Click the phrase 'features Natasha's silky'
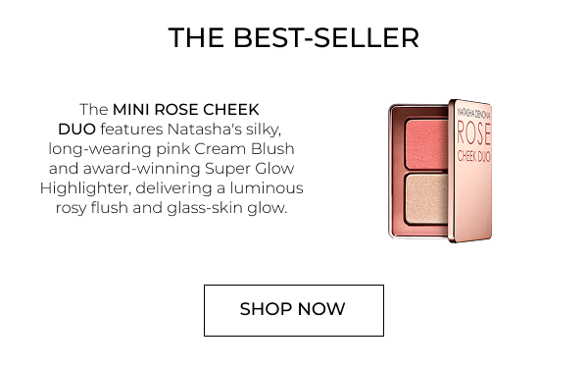 click(190, 130)
